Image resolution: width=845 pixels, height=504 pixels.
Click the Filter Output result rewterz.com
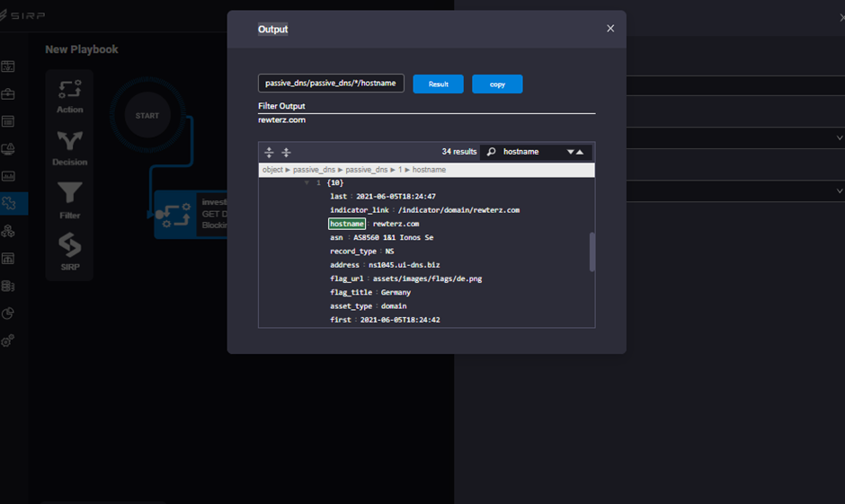click(281, 120)
